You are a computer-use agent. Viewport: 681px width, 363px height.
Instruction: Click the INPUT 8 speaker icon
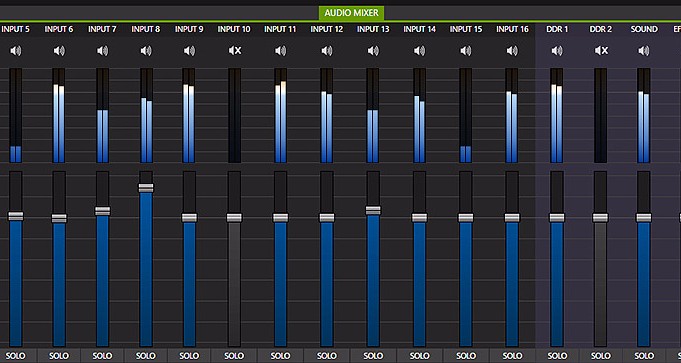point(146,51)
